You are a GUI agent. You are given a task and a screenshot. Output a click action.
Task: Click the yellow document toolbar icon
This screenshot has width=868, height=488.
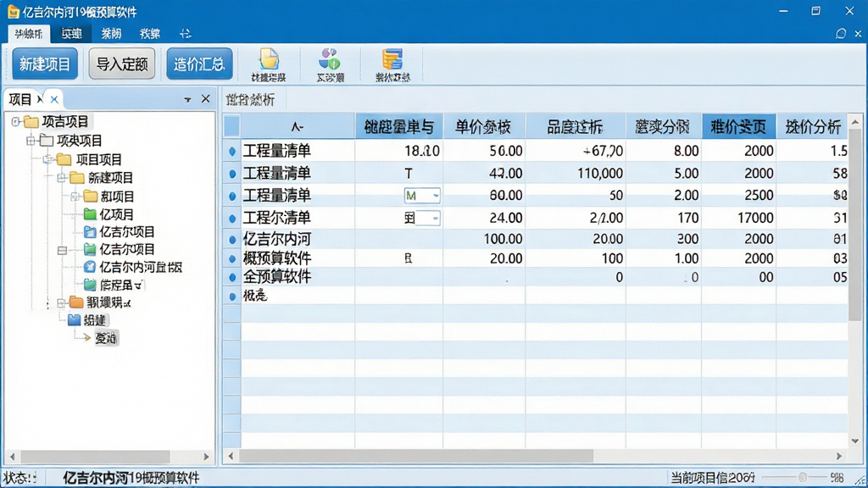269,59
